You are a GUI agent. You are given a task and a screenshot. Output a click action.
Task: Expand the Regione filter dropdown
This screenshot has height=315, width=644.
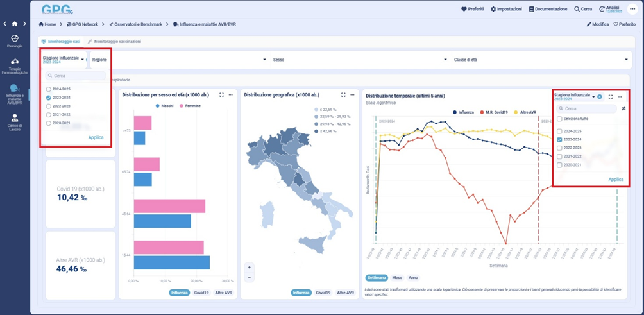pos(266,60)
